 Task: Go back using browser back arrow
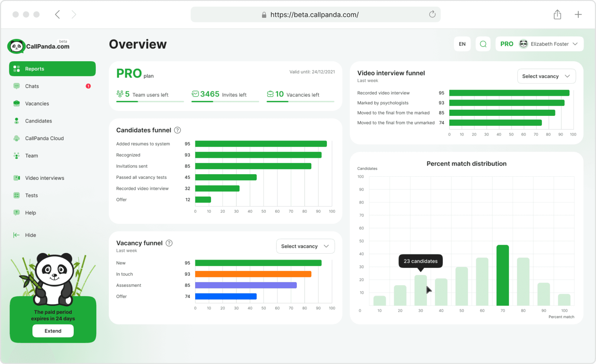(57, 14)
